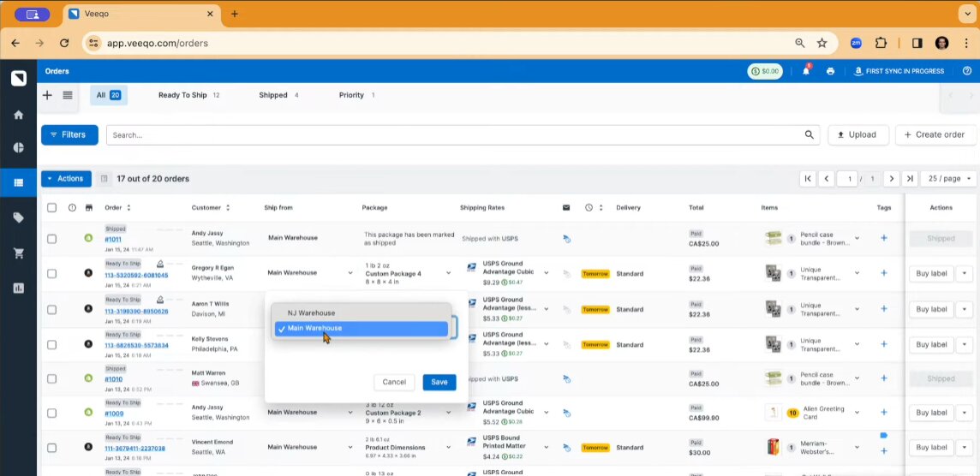Viewport: 980px width, 476px height.
Task: Add a tag to order #1011
Action: (884, 238)
